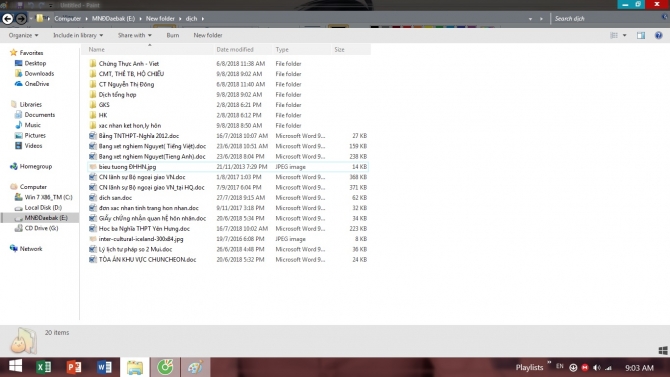
Task: Select file Hoc ba Nghĩa THPT Yên Hưng.doc
Action: tap(144, 229)
